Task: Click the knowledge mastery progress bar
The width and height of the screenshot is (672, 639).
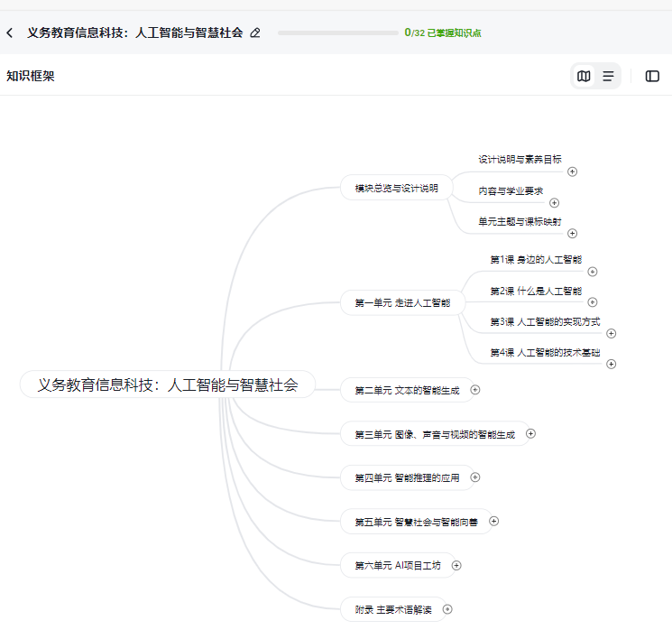Action: tap(337, 32)
